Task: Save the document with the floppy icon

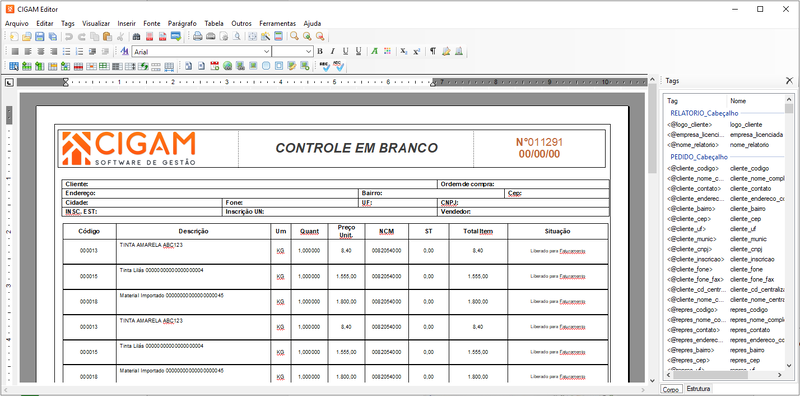Action: [x=39, y=36]
